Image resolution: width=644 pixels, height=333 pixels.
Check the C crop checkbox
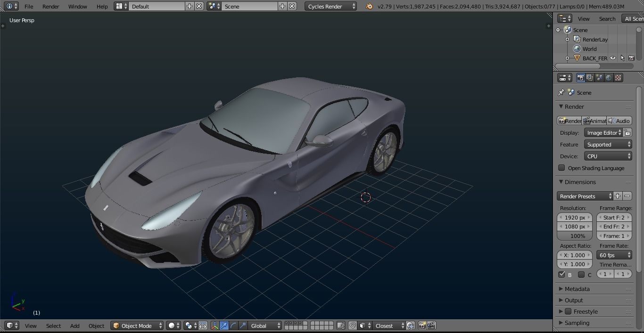click(x=581, y=274)
